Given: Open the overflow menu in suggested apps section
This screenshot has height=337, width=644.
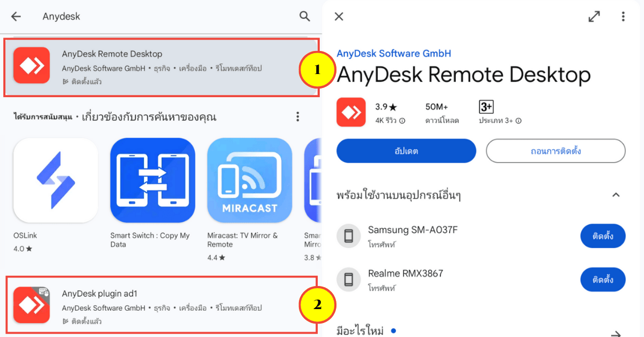Looking at the screenshot, I should 298,115.
